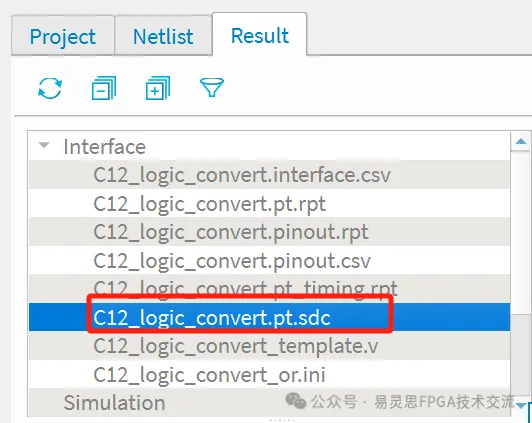
Task: Select C12_logic_convert.pinout.rpt entry
Action: click(269, 232)
